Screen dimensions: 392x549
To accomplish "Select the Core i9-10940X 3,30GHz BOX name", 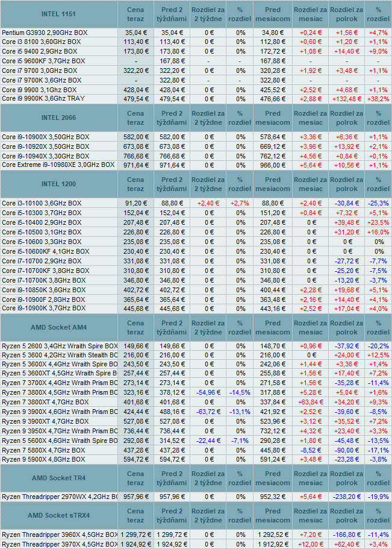I will coord(46,156).
